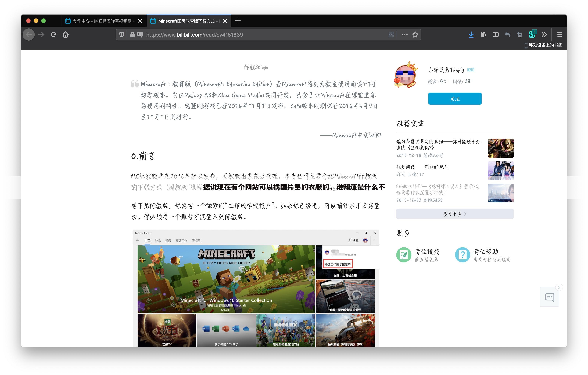Viewport: 588px width, 375px height.
Task: Open the green S extension icon
Action: coord(532,34)
